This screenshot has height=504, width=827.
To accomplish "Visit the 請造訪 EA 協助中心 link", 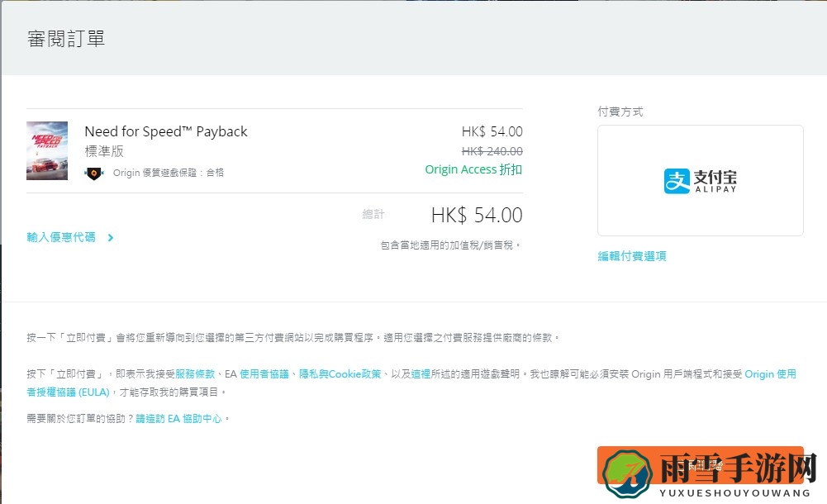I will pos(178,419).
